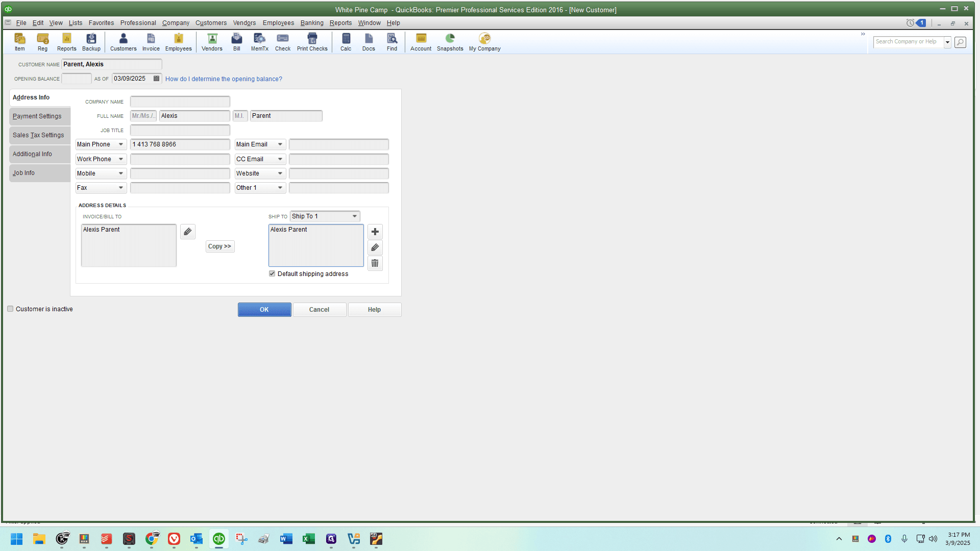Open the reminders alarm clock icon

pyautogui.click(x=910, y=23)
